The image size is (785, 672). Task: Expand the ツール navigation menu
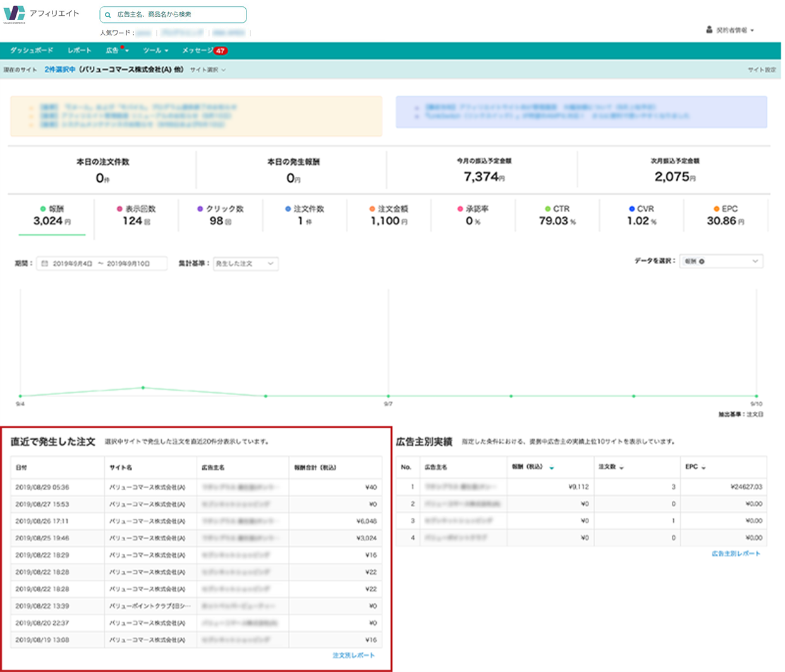click(155, 51)
